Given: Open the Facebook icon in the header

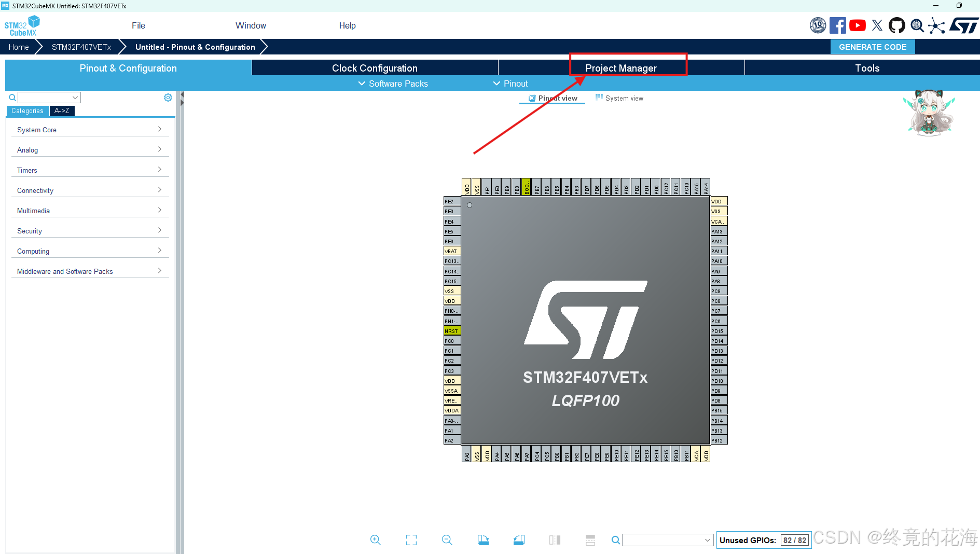Looking at the screenshot, I should 837,25.
